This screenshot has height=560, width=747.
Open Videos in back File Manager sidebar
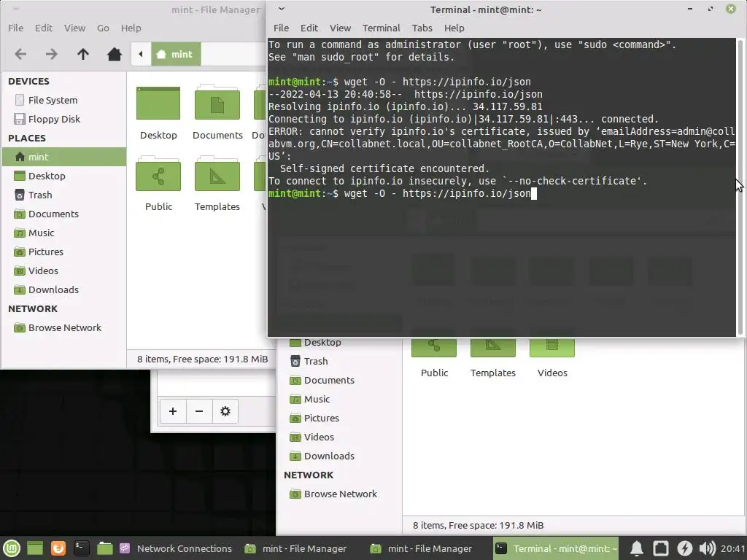319,437
